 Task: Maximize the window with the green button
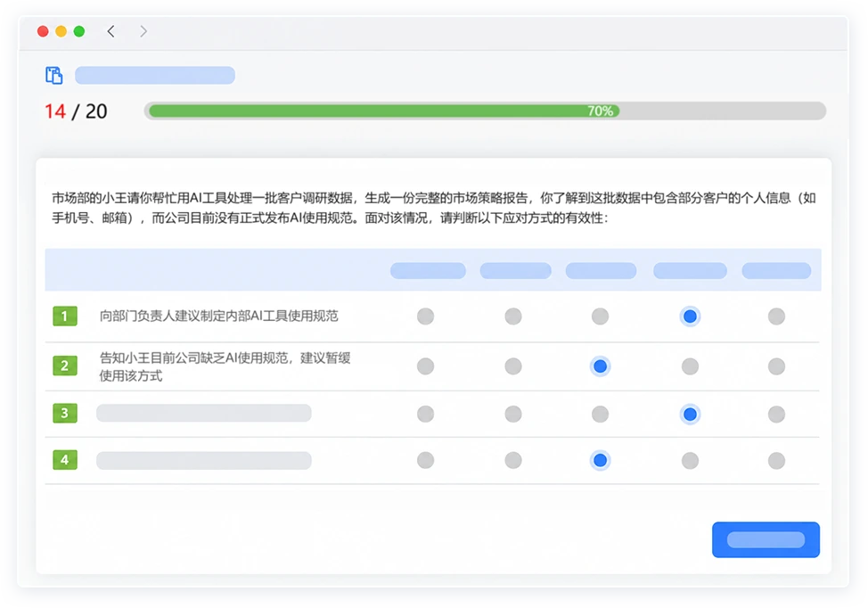[79, 31]
